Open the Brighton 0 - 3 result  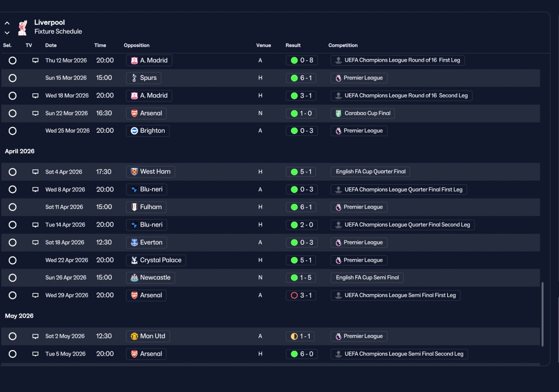click(x=302, y=131)
